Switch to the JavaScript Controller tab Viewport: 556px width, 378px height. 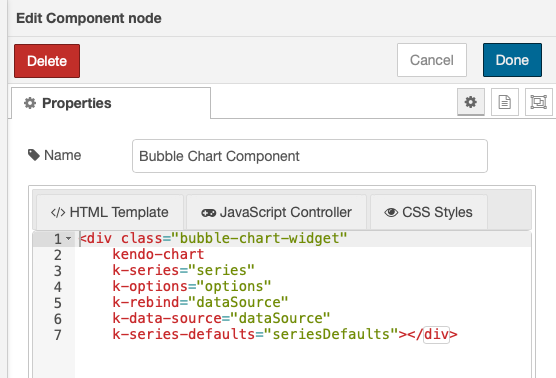click(x=277, y=212)
